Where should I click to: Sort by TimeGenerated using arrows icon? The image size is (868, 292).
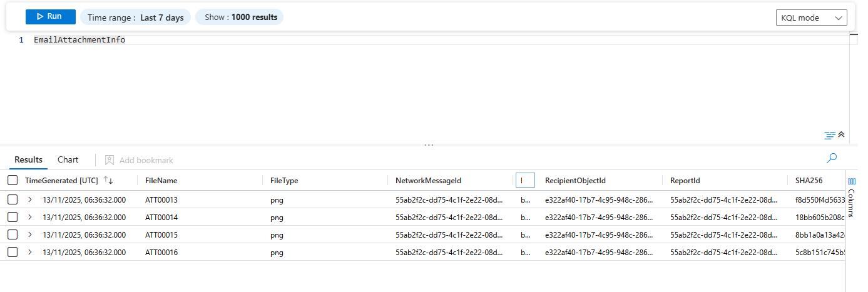point(108,181)
